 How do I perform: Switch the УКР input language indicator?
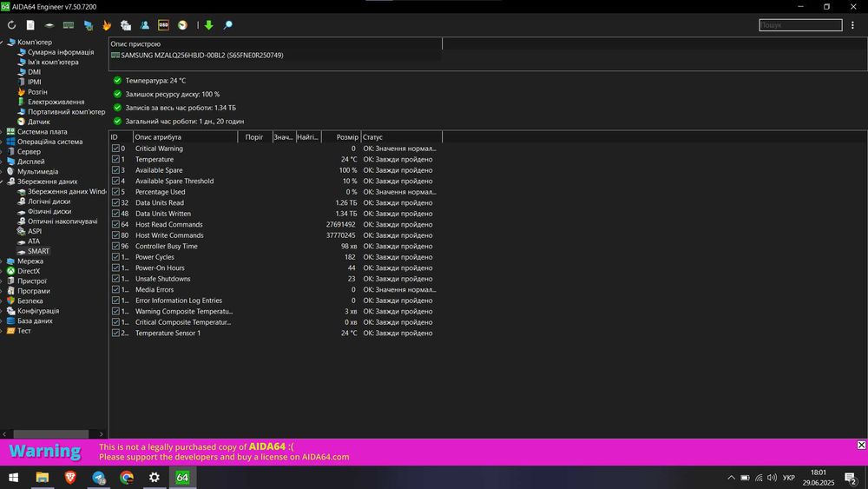789,478
